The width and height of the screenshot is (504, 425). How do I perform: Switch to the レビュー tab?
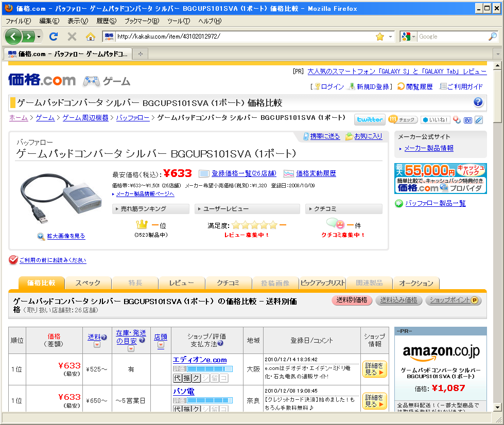pyautogui.click(x=182, y=283)
